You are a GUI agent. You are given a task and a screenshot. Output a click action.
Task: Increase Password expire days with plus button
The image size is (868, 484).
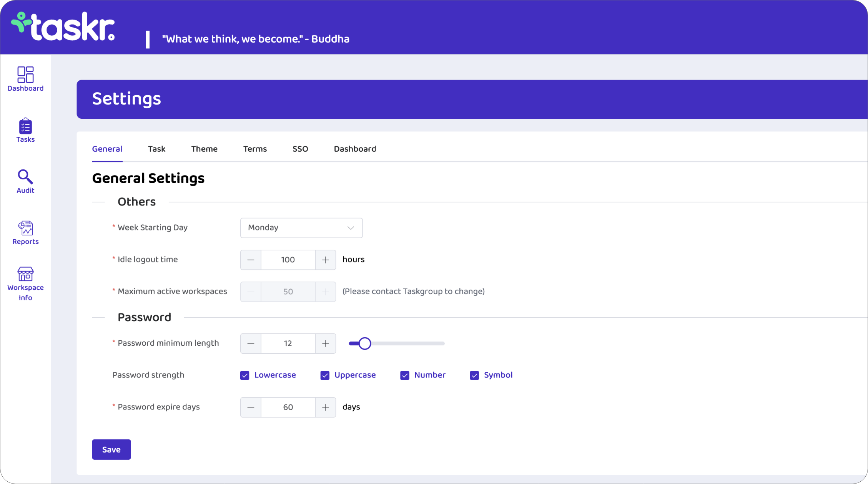pos(325,407)
